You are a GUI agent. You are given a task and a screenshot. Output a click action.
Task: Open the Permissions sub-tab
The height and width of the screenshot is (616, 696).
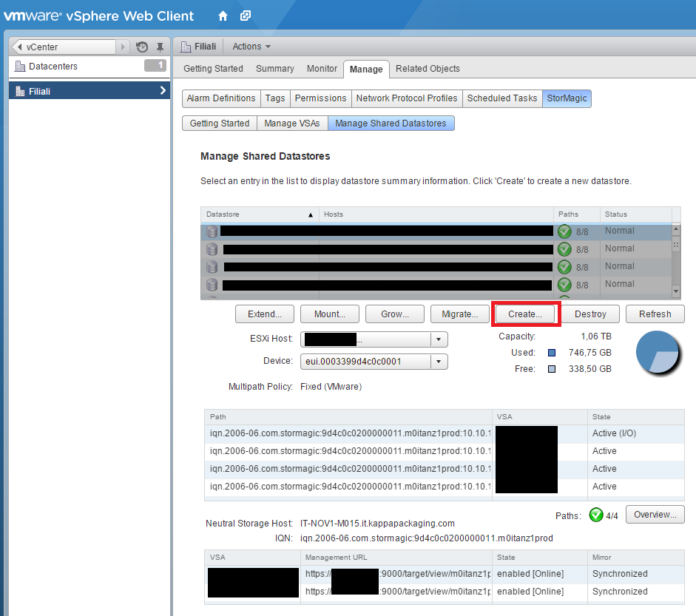320,98
